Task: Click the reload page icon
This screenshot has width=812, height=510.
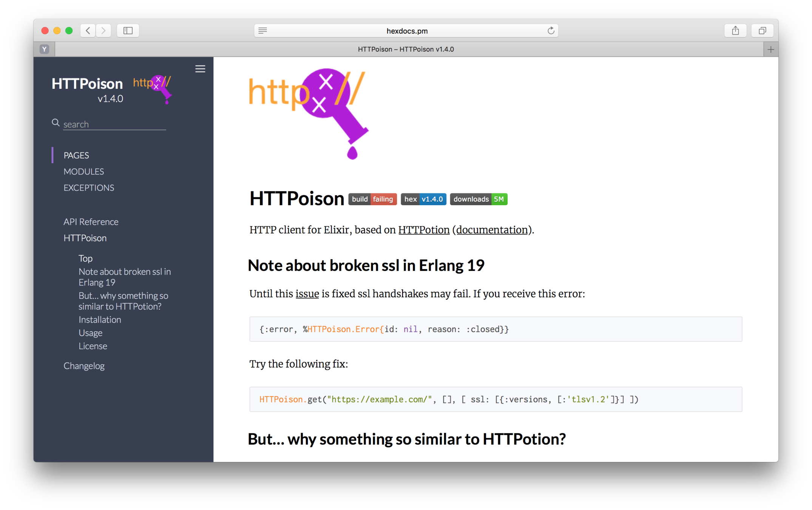Action: pyautogui.click(x=551, y=31)
